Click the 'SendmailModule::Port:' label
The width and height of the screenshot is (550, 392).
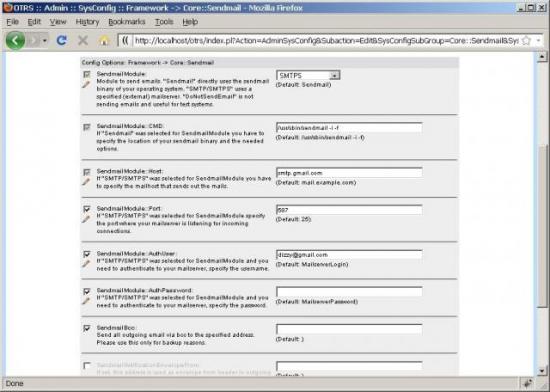(x=129, y=209)
